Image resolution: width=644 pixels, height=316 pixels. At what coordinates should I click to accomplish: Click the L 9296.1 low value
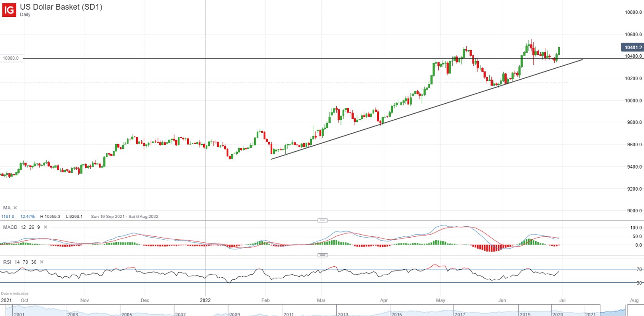point(74,217)
